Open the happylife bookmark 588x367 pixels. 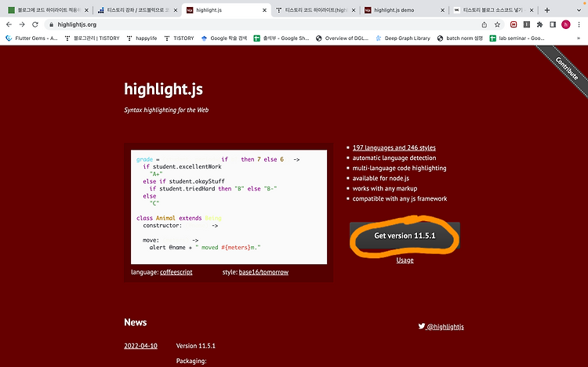click(142, 38)
